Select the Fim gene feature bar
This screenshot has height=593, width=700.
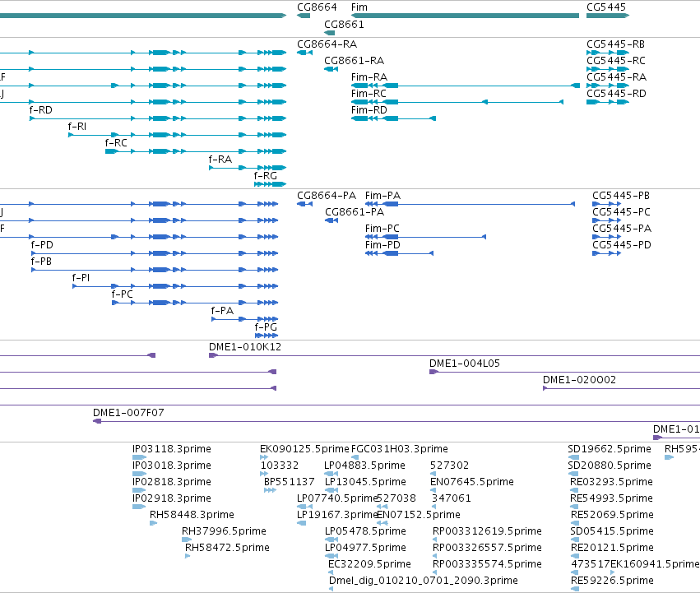tap(466, 16)
